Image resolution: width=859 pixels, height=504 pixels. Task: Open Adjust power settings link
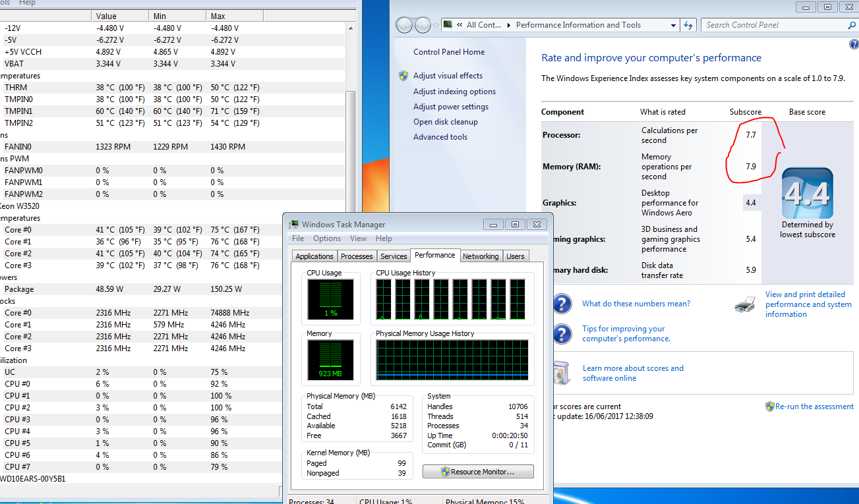(451, 107)
